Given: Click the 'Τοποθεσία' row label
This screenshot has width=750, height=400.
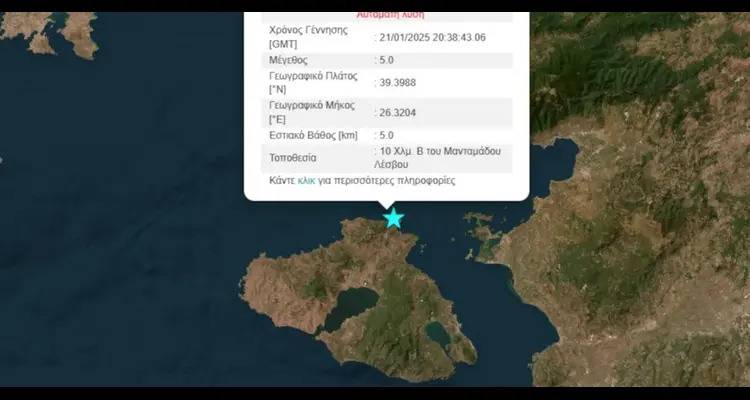Looking at the screenshot, I should [x=293, y=157].
